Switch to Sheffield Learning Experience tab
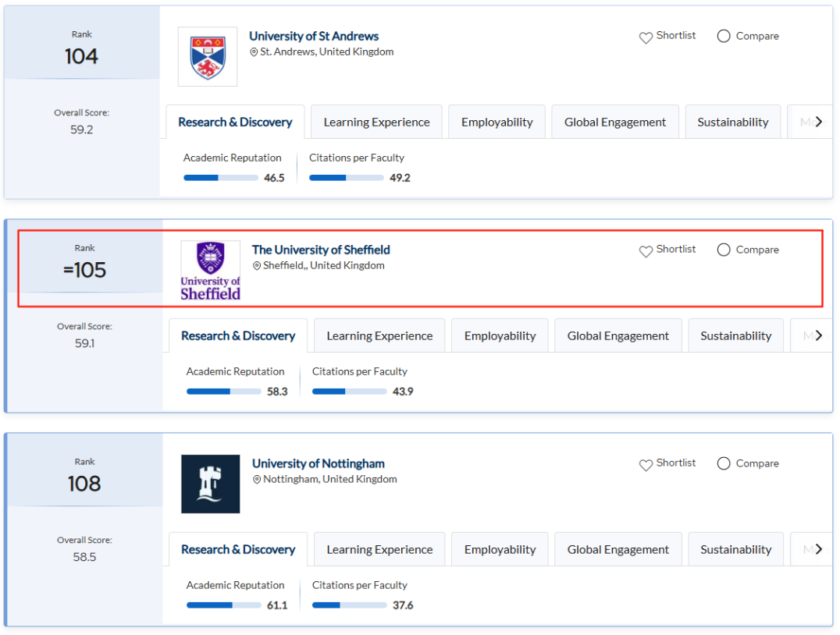 pyautogui.click(x=380, y=335)
